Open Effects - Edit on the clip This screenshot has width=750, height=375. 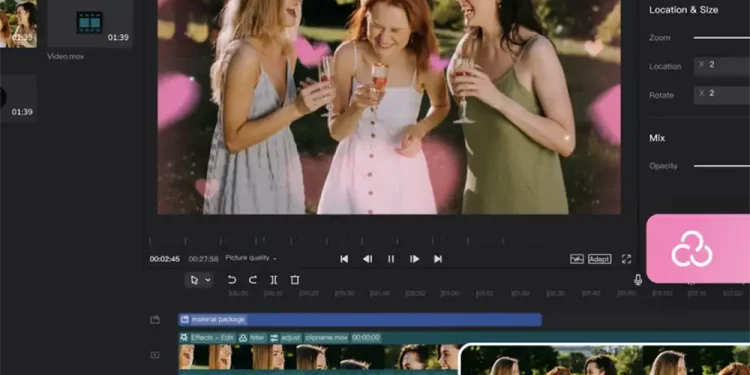point(207,338)
